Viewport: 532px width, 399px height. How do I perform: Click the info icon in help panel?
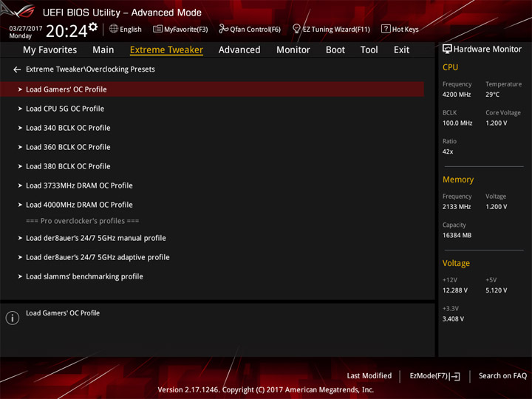point(13,318)
